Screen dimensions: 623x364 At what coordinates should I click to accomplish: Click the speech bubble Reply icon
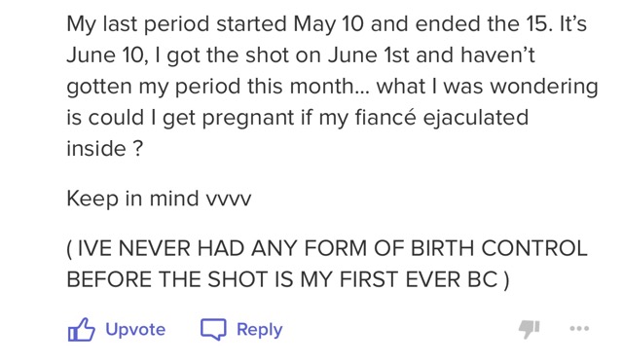pos(213,329)
